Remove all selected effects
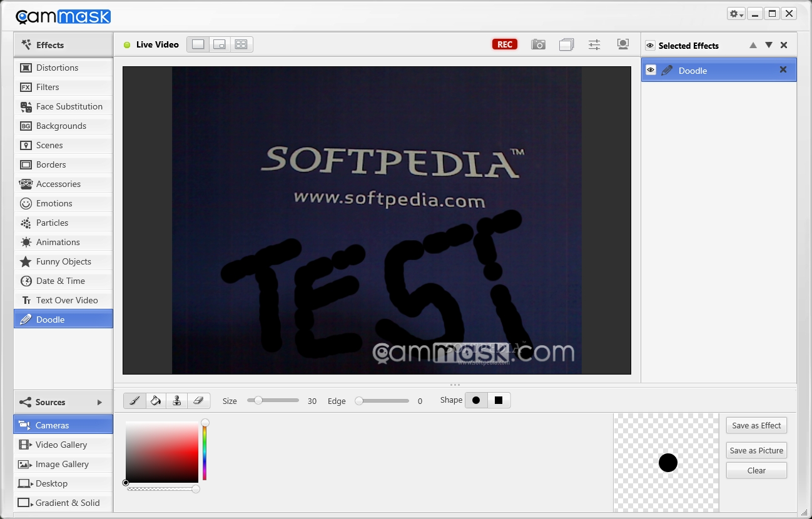The image size is (812, 519). [784, 45]
